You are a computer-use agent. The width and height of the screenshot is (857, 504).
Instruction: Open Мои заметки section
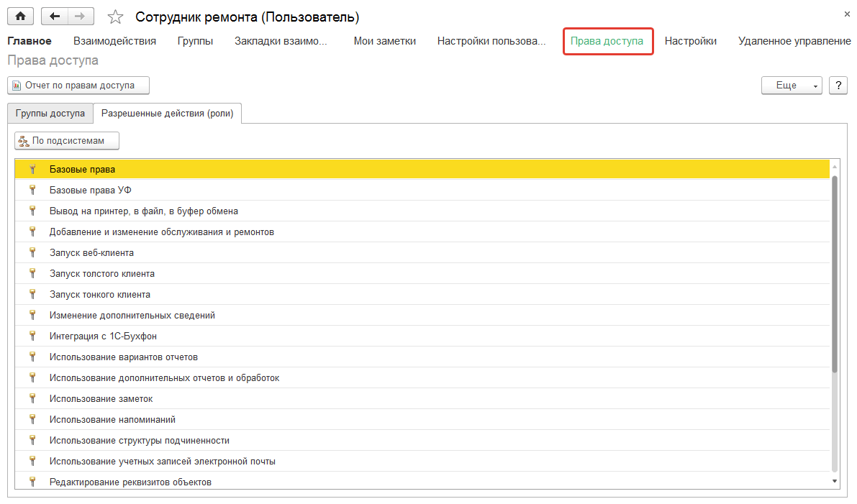click(x=385, y=41)
